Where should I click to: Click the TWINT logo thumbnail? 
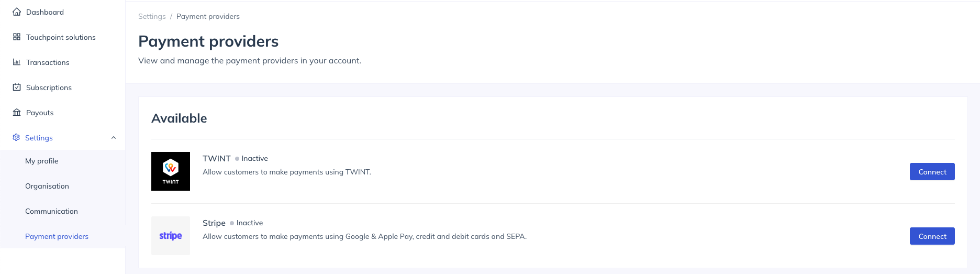[x=171, y=171]
